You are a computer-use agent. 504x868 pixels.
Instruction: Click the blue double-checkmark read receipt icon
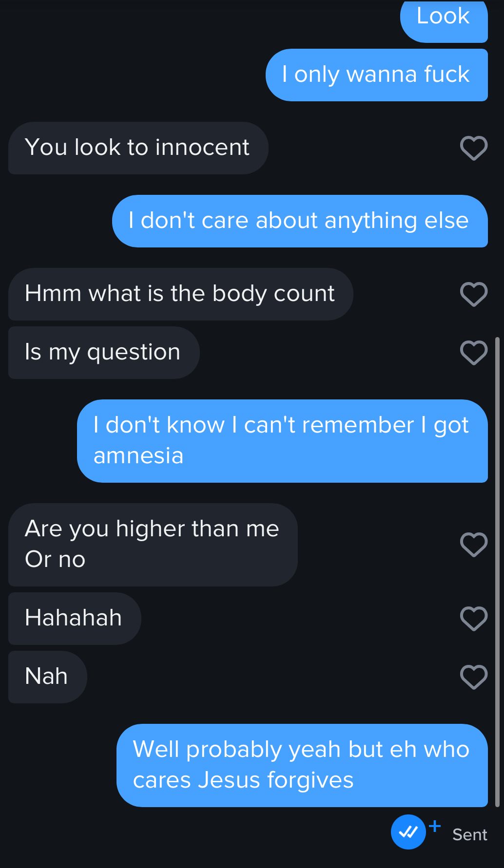pyautogui.click(x=408, y=832)
